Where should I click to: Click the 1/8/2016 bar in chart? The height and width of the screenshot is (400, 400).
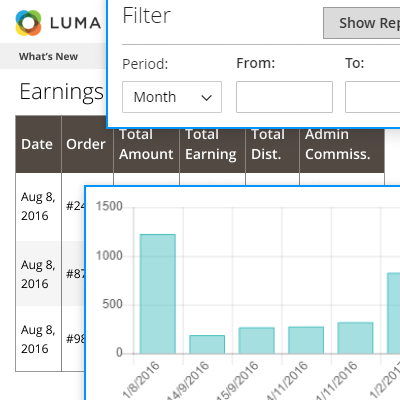click(158, 294)
